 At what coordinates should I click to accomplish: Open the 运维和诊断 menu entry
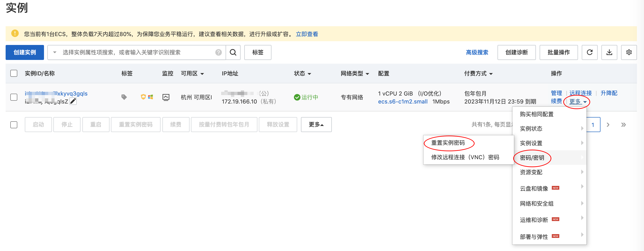pyautogui.click(x=549, y=220)
